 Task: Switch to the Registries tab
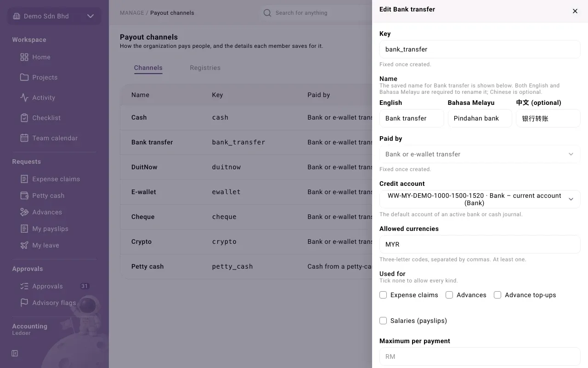click(205, 68)
